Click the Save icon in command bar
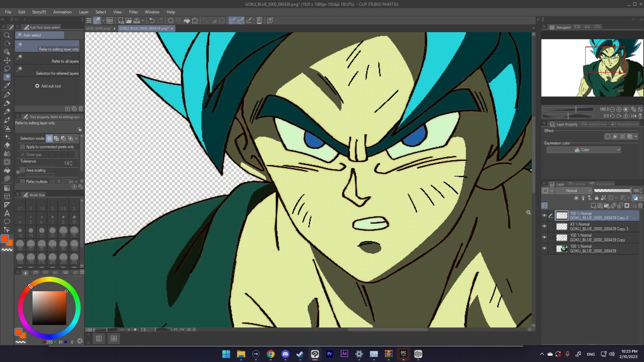Viewport: 644px width, 362px height. [x=137, y=20]
